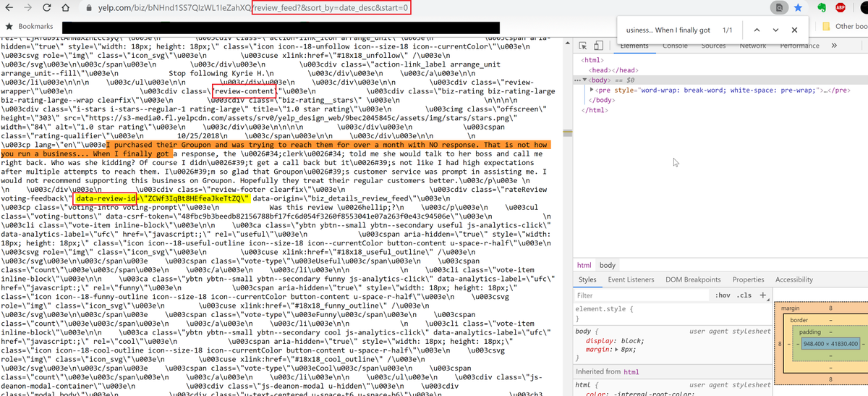The image size is (868, 396).
Task: Close the find-in-page bar
Action: (x=794, y=30)
